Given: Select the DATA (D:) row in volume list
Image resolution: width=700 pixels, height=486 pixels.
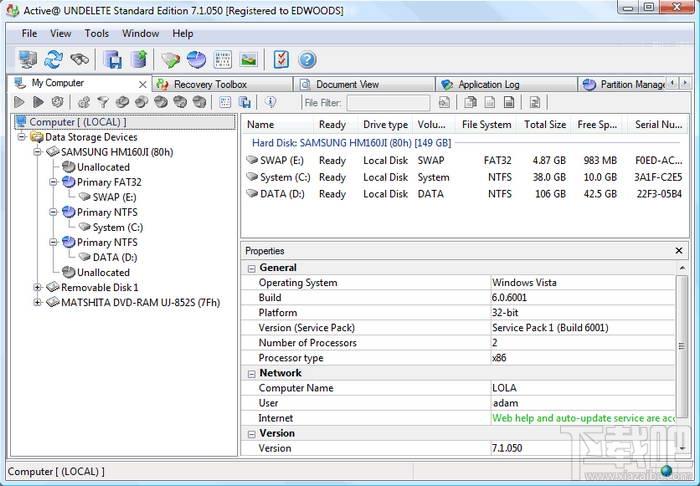Looking at the screenshot, I should click(464, 194).
